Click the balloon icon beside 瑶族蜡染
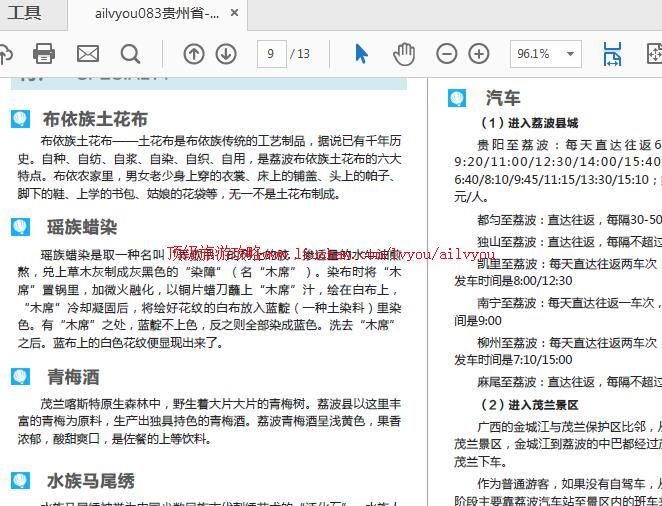The image size is (662, 506). click(20, 227)
